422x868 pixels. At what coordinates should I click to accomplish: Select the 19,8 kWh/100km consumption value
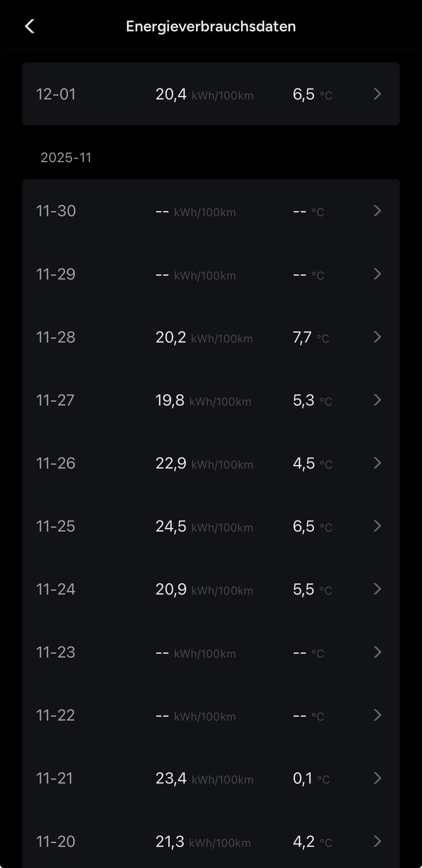coord(203,400)
